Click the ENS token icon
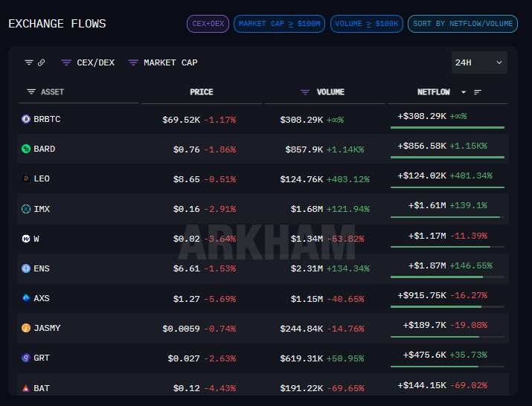Viewport: 532px width, 406px height. (26, 268)
